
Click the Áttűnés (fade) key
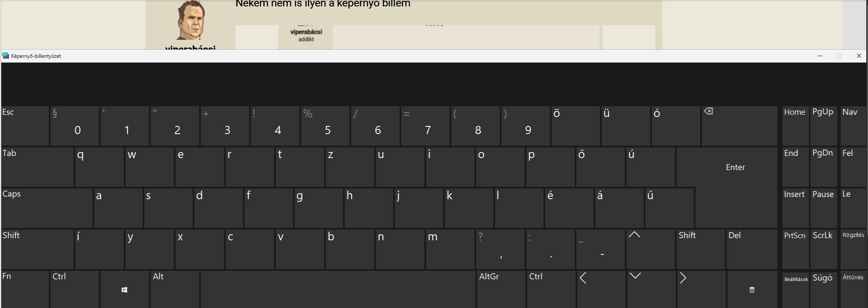tap(853, 289)
